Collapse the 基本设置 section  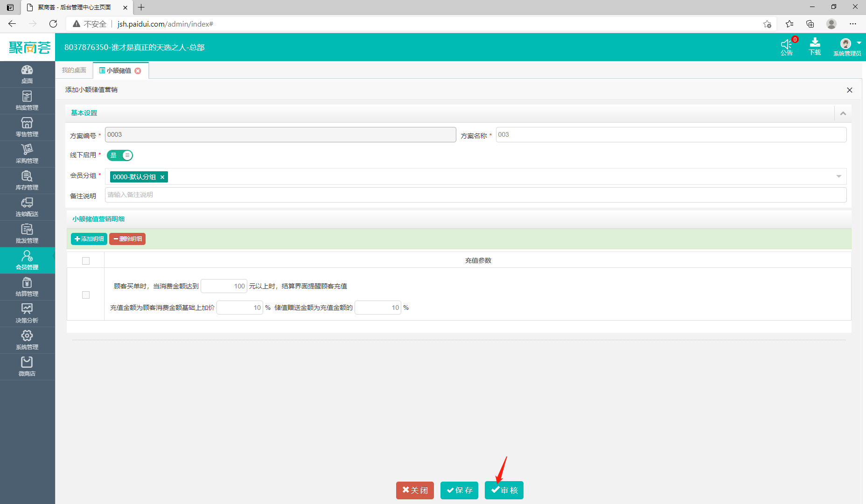[x=843, y=113]
